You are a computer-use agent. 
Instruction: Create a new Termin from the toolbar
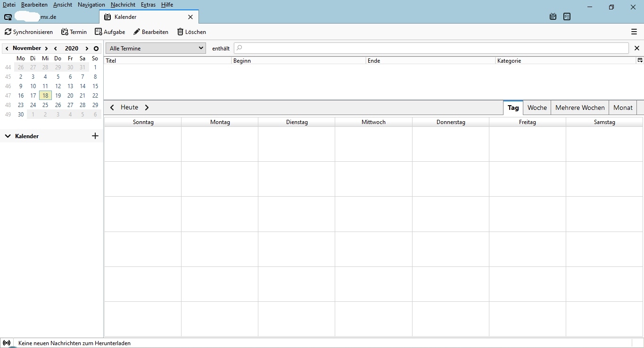[74, 32]
